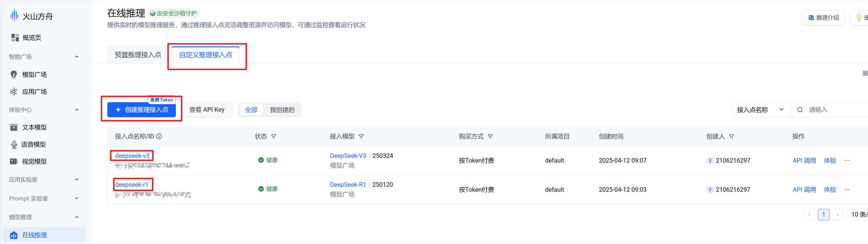Click 体验 for deepseek-r1

pyautogui.click(x=830, y=190)
